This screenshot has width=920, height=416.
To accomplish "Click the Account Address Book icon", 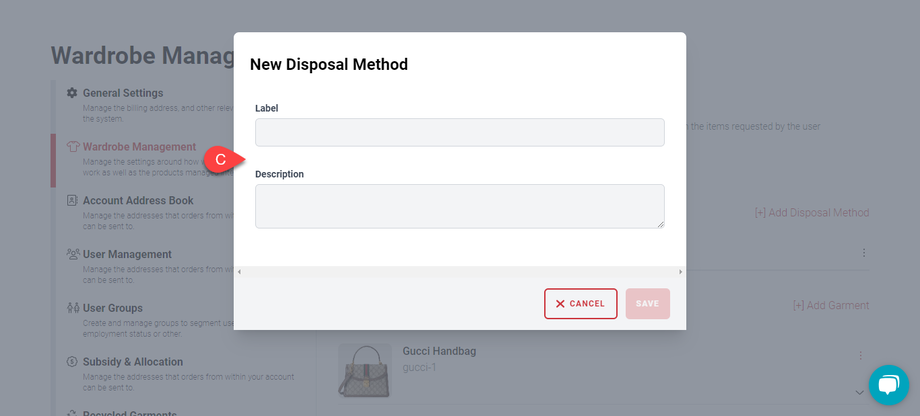I will pos(72,201).
